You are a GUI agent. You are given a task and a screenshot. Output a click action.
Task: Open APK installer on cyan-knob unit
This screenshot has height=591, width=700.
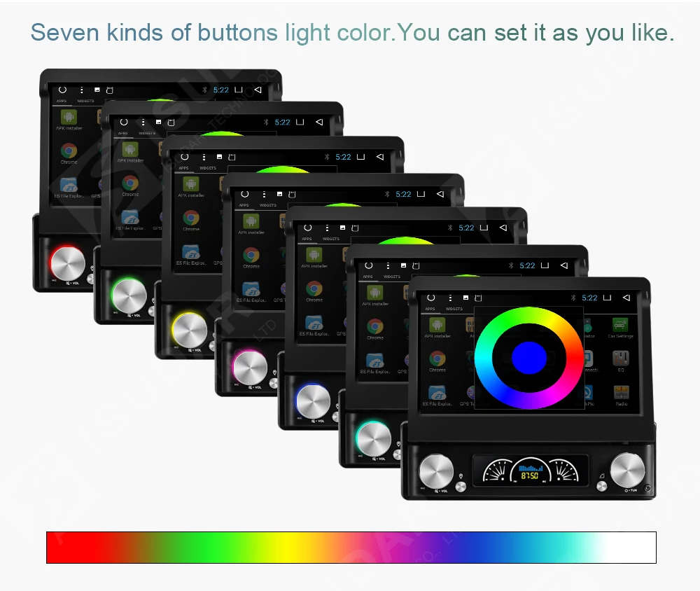tap(375, 295)
